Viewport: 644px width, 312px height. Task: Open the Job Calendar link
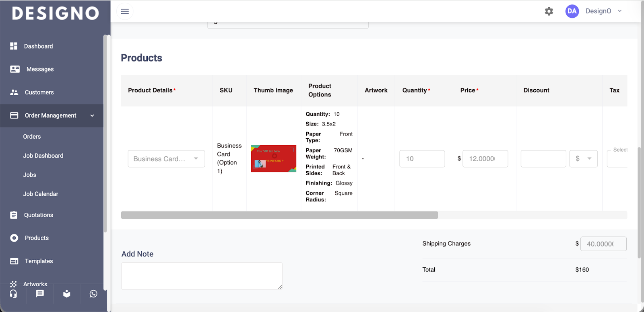pos(41,194)
